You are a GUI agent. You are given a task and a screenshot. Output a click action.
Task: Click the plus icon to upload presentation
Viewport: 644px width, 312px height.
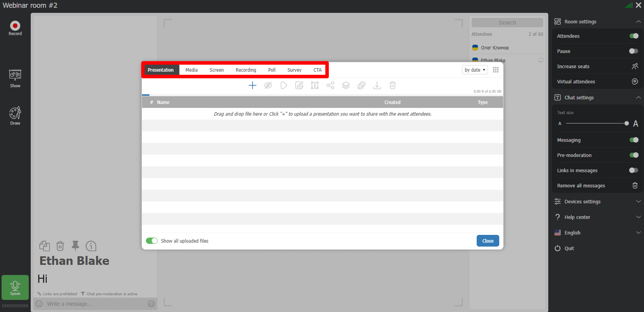point(253,85)
